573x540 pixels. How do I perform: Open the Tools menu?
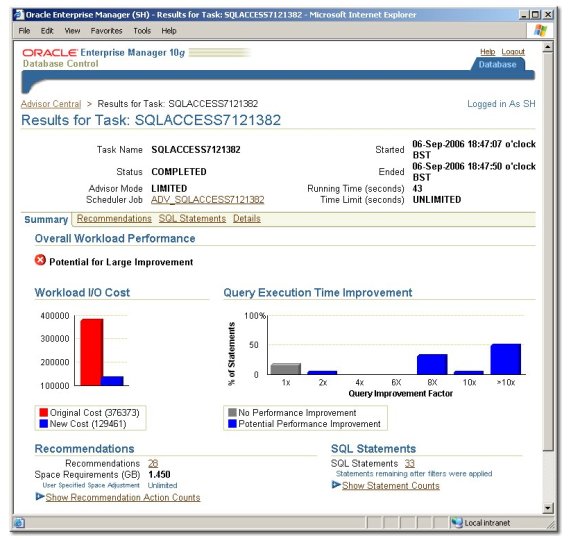pyautogui.click(x=142, y=31)
